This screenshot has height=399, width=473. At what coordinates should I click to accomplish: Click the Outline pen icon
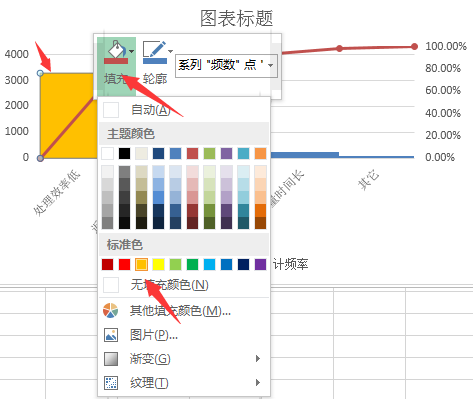tap(155, 52)
